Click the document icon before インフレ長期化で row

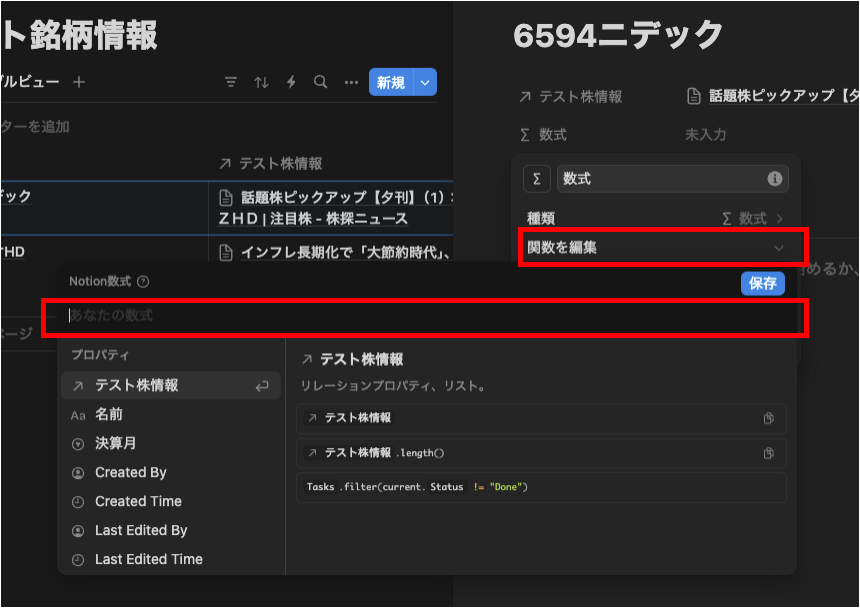[x=226, y=253]
